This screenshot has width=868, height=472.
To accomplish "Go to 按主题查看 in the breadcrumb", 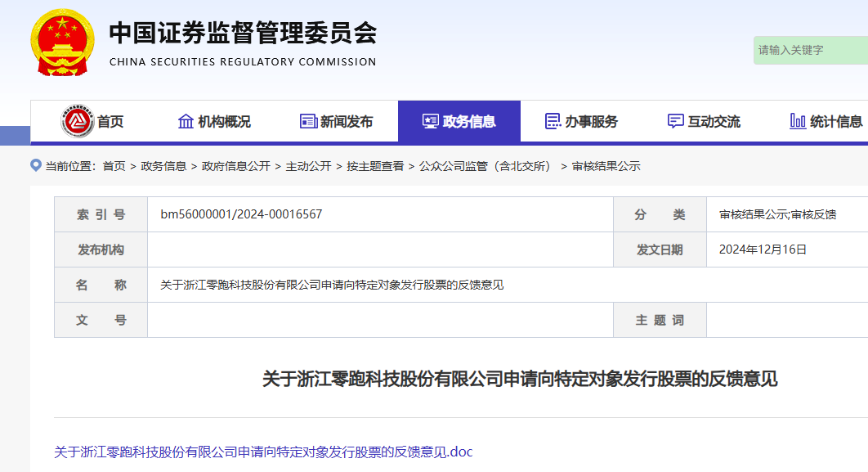I will (x=375, y=166).
